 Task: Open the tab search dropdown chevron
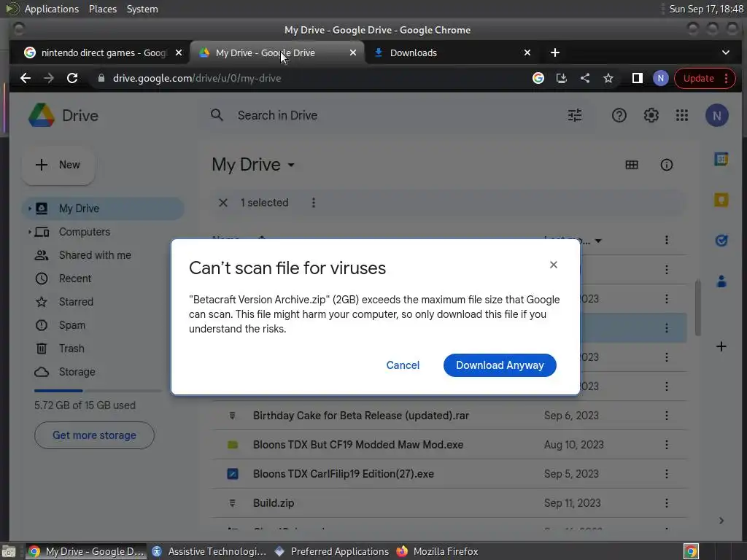[726, 52]
